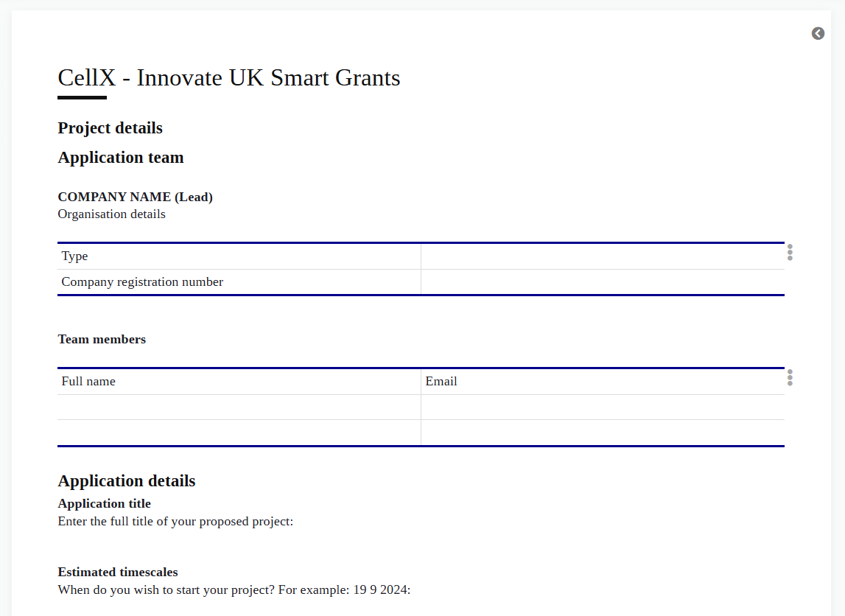Place cursor at end of project start date line
This screenshot has width=845, height=616.
[412, 590]
